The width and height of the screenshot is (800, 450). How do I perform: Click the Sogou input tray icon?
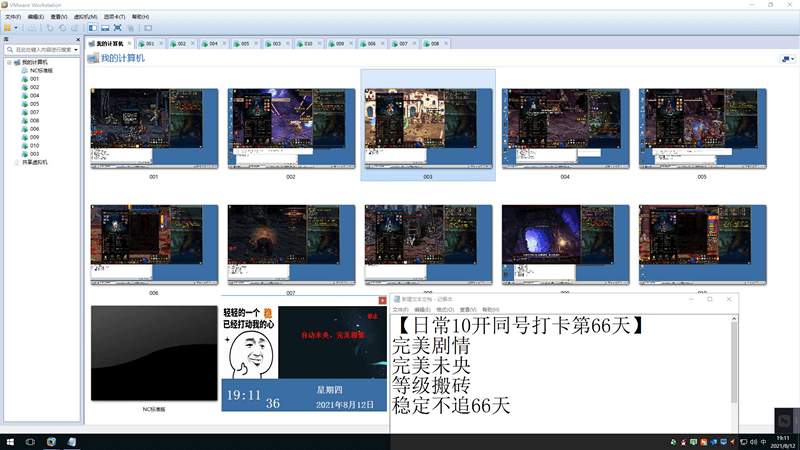(704, 442)
